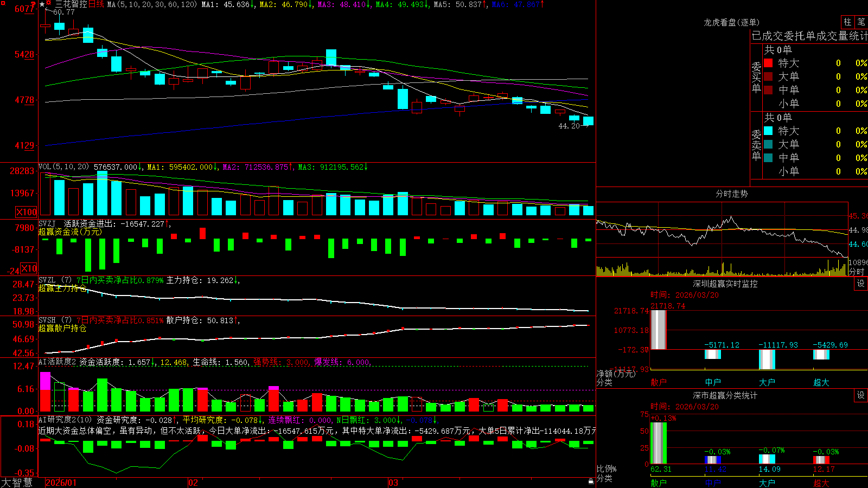Click the cyan 特大 sell-order swatch
This screenshot has width=868, height=488.
(768, 131)
